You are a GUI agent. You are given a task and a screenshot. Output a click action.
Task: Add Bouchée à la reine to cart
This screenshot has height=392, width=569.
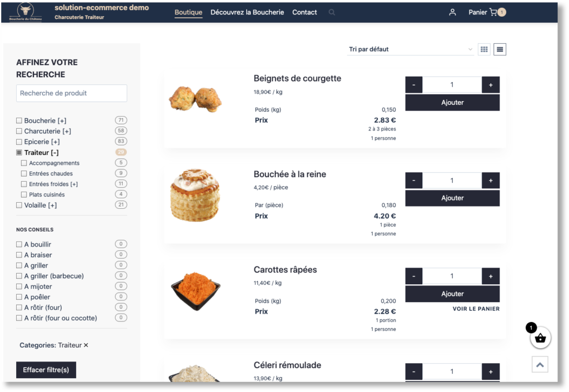point(452,198)
